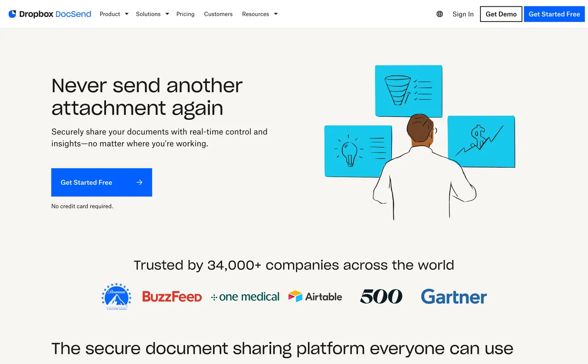The width and height of the screenshot is (588, 364).
Task: Click the Dropbox DocSend logo
Action: 49,14
